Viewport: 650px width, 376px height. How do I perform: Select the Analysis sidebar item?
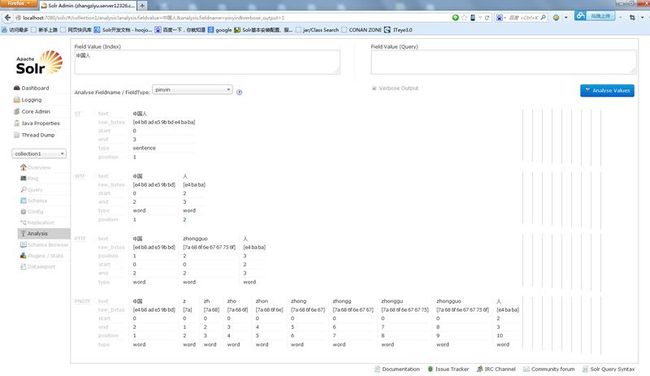(44, 233)
